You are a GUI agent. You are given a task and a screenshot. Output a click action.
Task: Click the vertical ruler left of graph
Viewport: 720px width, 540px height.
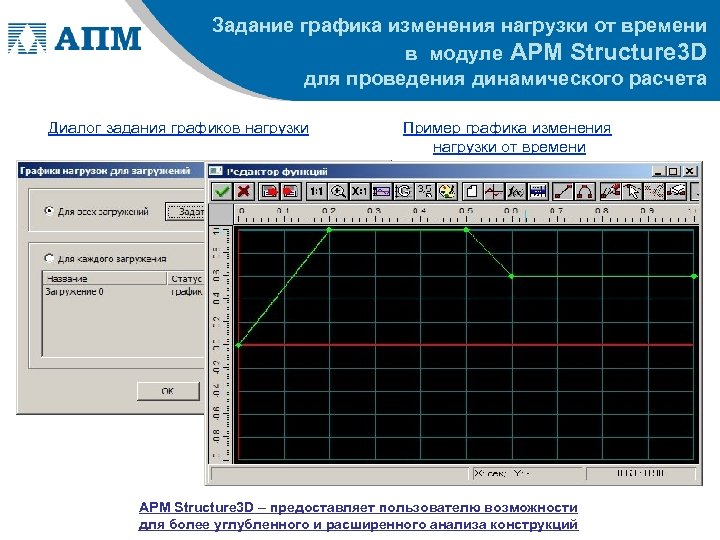click(221, 344)
